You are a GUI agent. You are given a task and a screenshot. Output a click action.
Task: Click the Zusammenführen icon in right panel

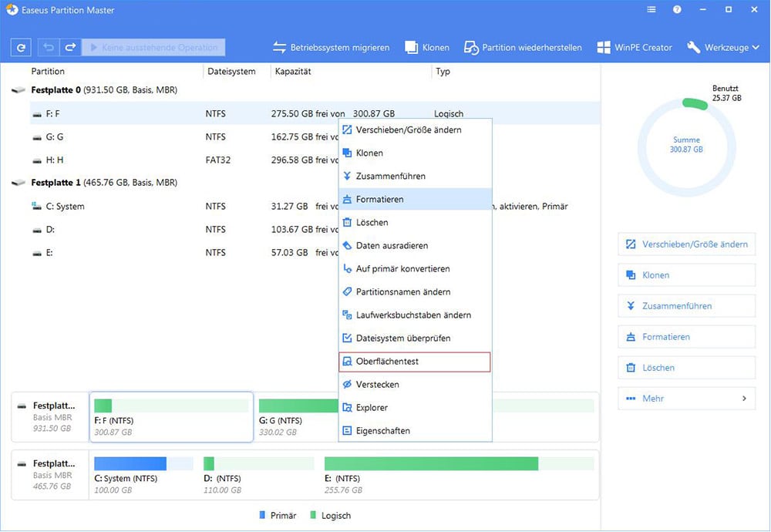click(x=631, y=306)
